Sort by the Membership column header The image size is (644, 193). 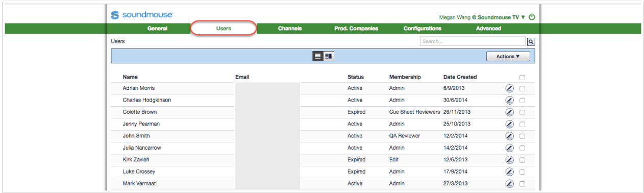pos(405,77)
